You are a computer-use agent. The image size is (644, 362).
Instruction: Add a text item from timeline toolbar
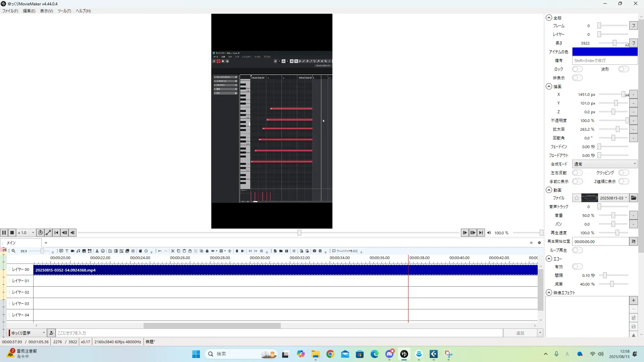point(67,251)
